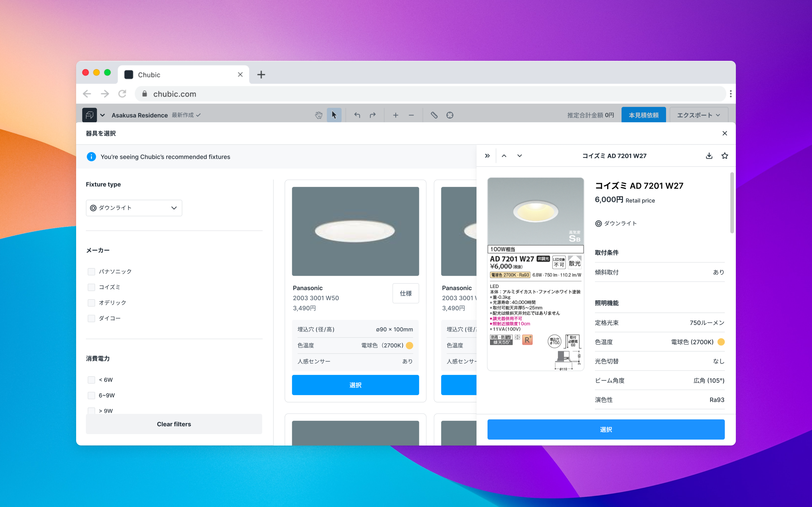Click the zoom in plus icon
The image size is (812, 507).
395,114
